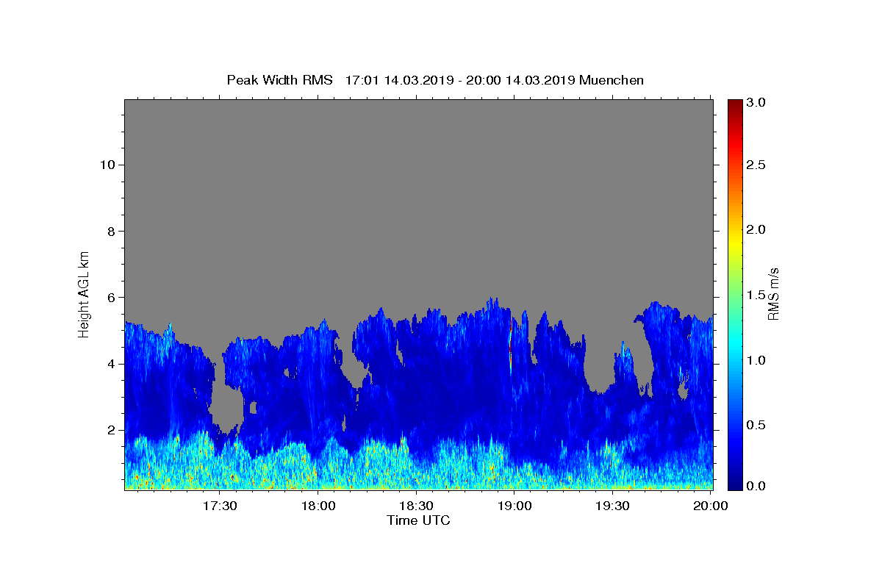This screenshot has width=882, height=588.
Task: Click the 'RMS m/s' colorbar label
Action: click(773, 293)
